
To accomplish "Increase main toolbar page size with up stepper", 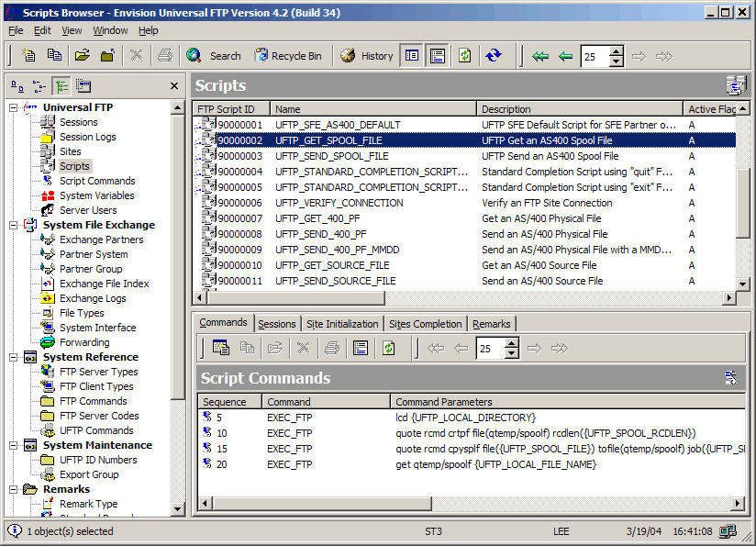I will click(x=616, y=51).
